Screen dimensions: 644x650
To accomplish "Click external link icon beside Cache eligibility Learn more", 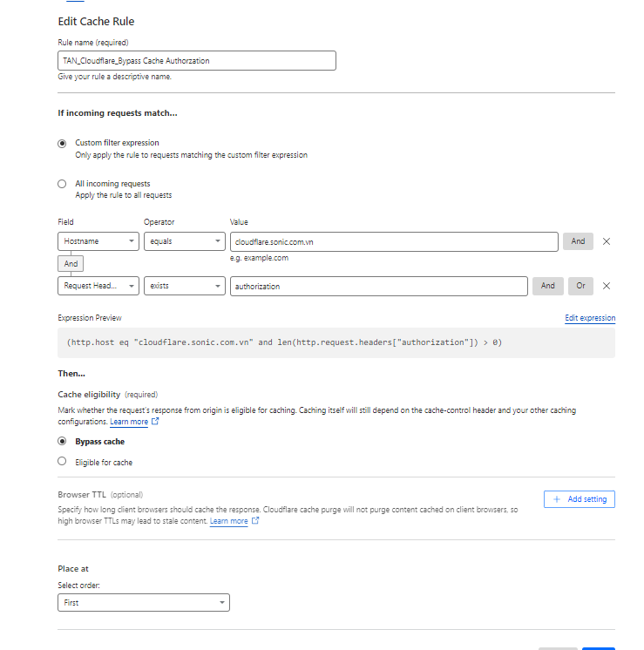I will 156,422.
